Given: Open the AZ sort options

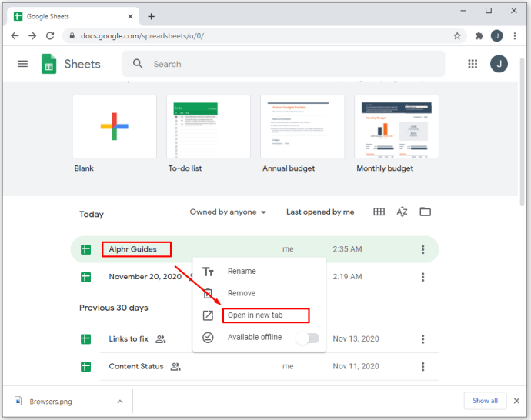Looking at the screenshot, I should coord(402,212).
